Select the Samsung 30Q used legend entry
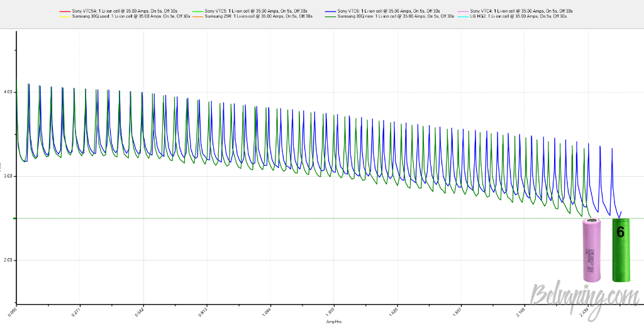 point(125,16)
